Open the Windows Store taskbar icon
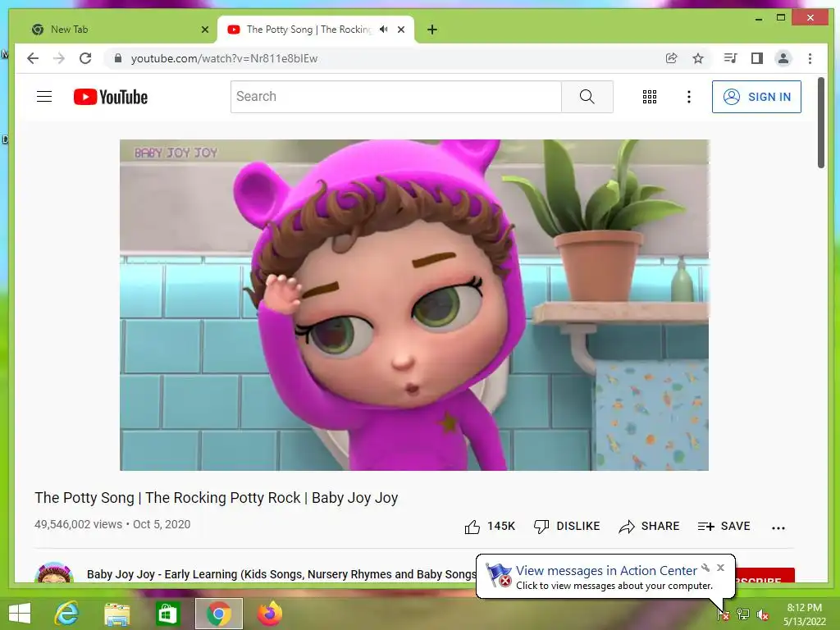 [x=167, y=614]
